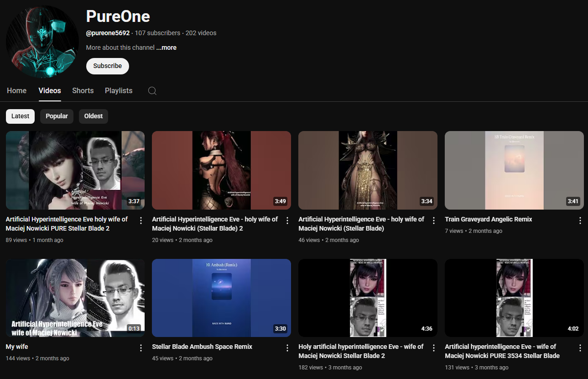This screenshot has height=379, width=588.
Task: Click '144 views • 2 months ago' text
Action: coord(37,358)
